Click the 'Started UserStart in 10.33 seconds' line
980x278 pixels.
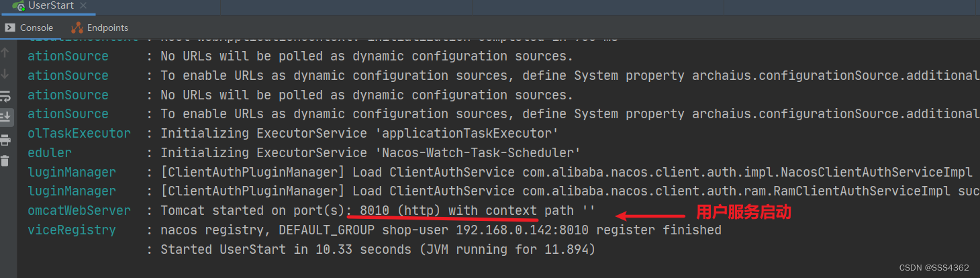click(377, 250)
